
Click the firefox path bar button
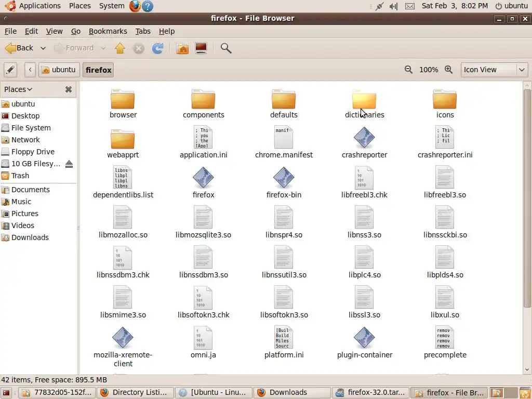[x=98, y=70]
